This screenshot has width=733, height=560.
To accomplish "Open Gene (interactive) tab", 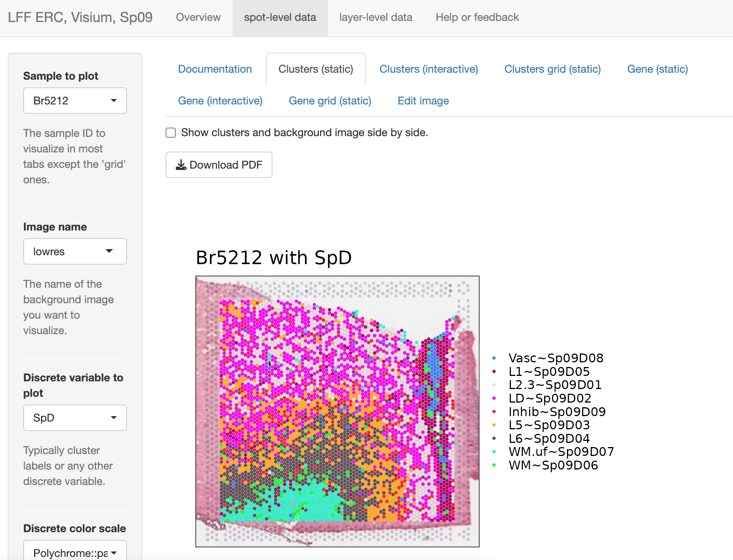I will pyautogui.click(x=220, y=101).
